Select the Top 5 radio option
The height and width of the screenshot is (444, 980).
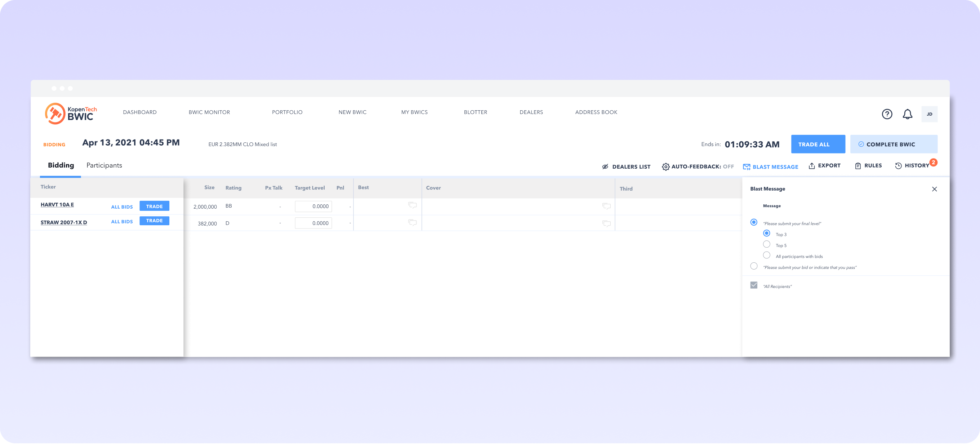[x=767, y=244]
